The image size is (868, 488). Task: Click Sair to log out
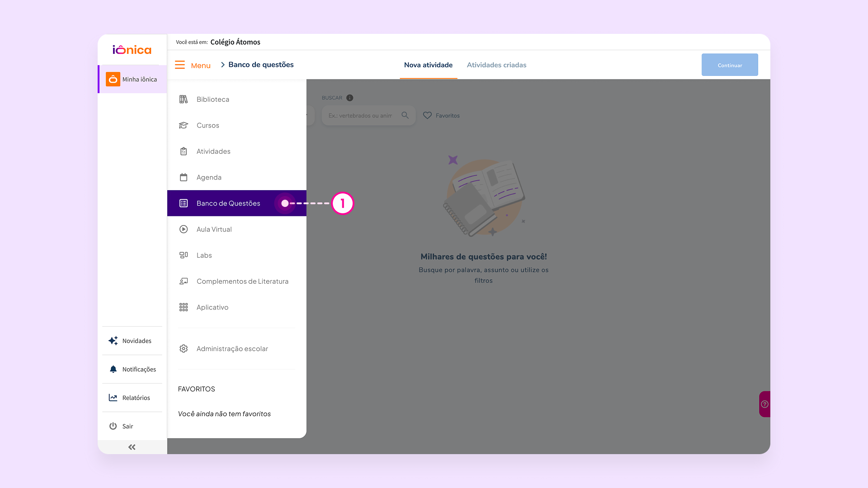coord(127,426)
